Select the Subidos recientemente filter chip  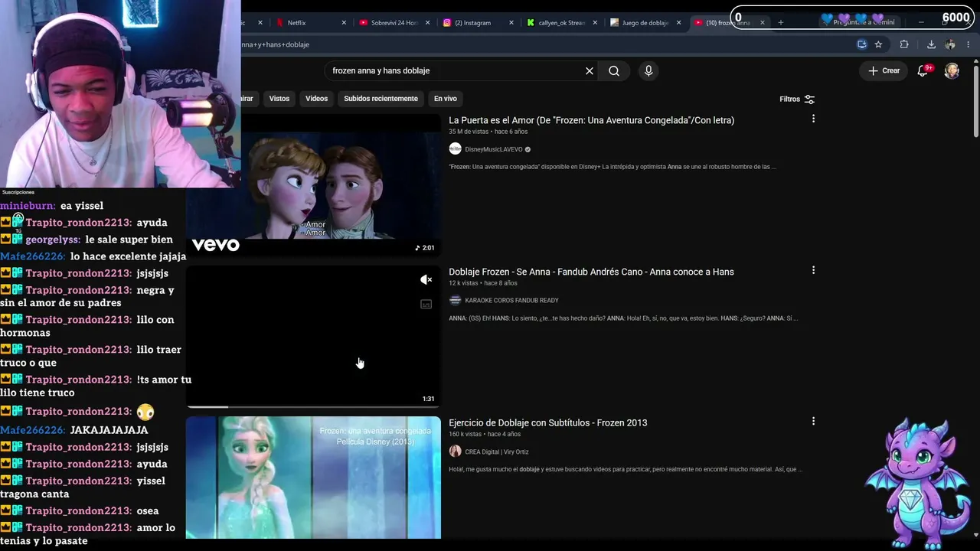(381, 99)
